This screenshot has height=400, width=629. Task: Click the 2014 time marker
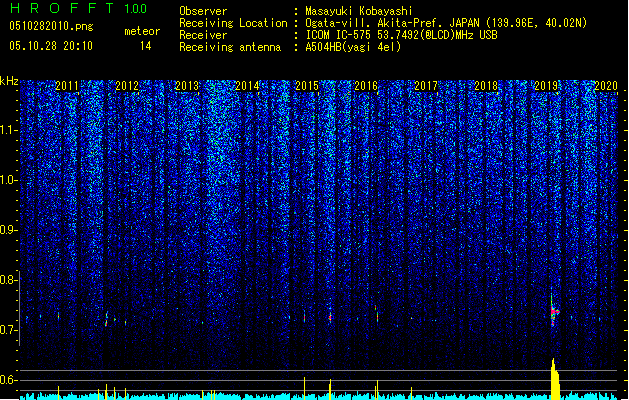tap(247, 85)
